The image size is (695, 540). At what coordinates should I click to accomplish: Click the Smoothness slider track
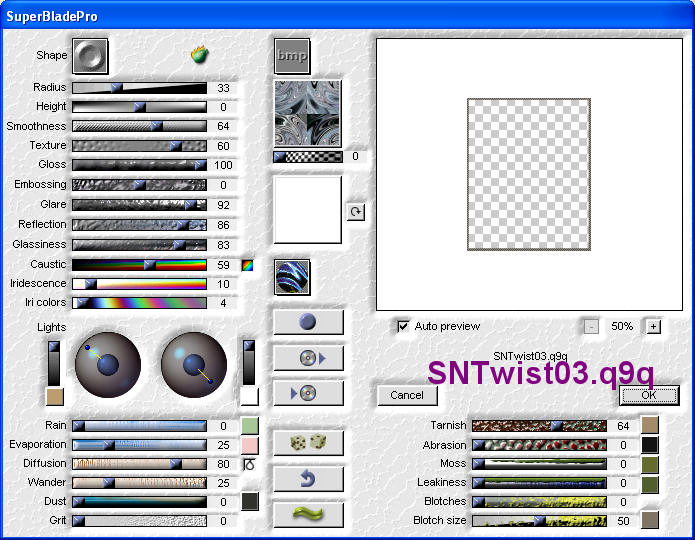click(x=139, y=126)
